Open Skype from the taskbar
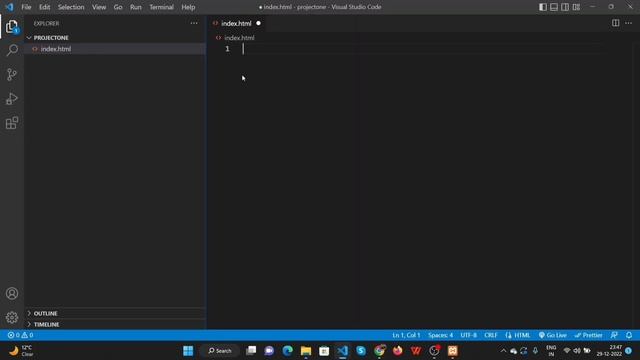 click(x=361, y=351)
